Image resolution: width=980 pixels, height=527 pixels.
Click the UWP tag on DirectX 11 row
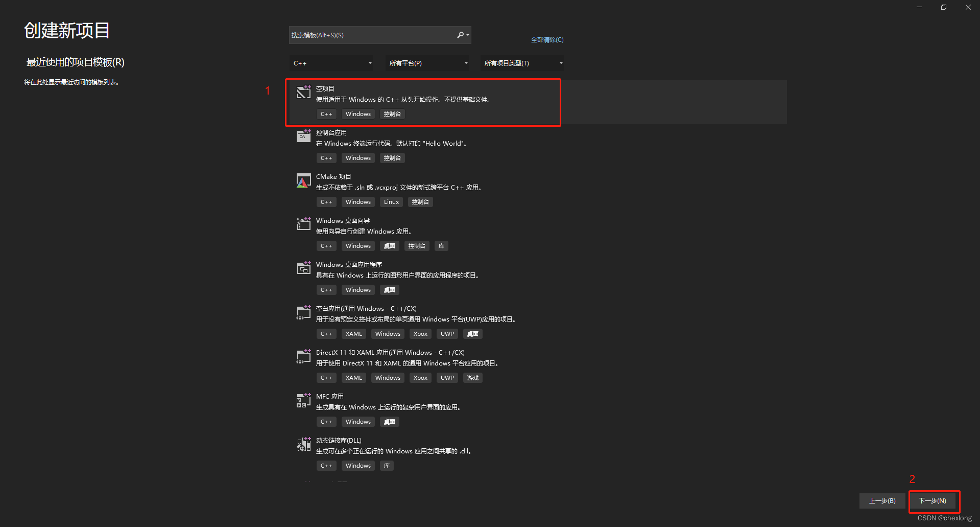447,378
